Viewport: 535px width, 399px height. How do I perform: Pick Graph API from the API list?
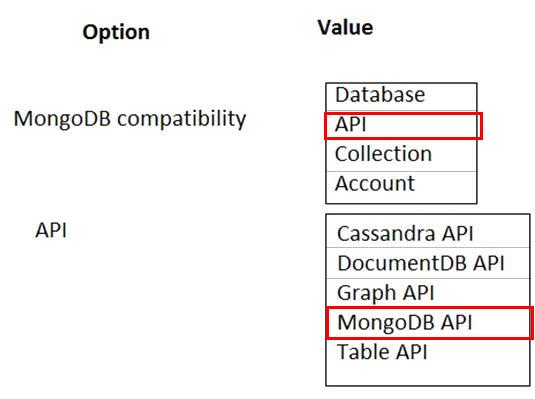pos(428,293)
